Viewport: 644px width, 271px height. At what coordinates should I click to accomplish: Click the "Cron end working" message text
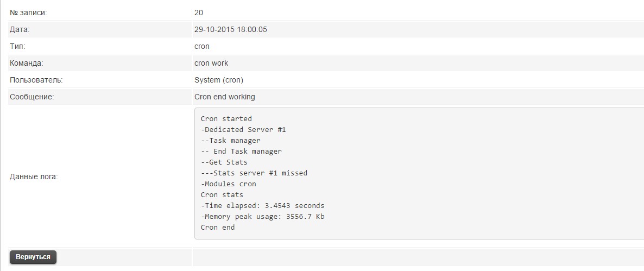[x=224, y=97]
